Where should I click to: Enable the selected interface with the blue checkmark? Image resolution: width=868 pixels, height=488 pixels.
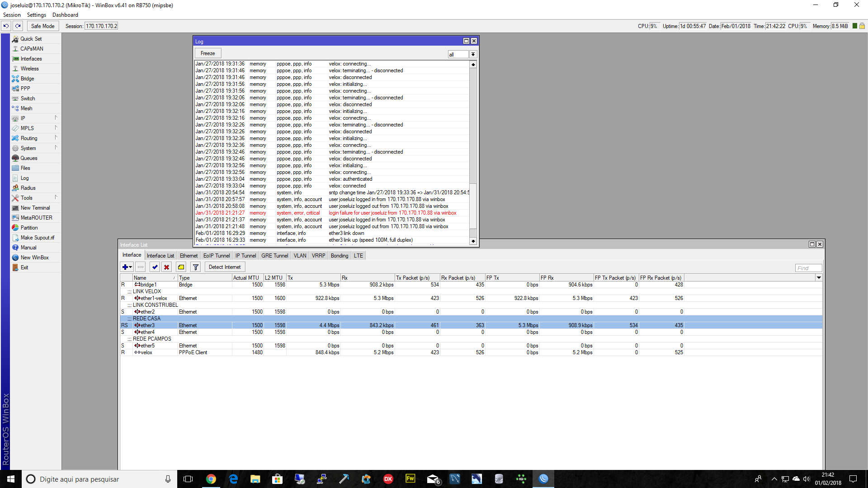click(155, 267)
